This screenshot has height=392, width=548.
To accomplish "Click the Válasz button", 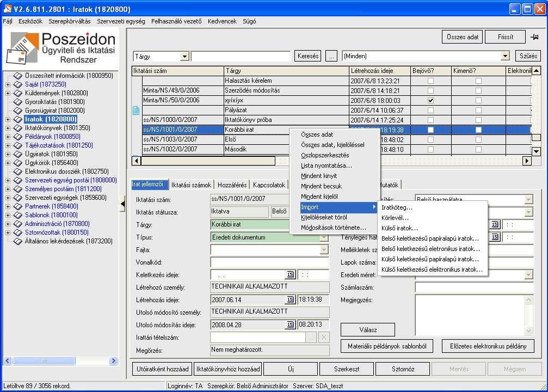I will 368,330.
